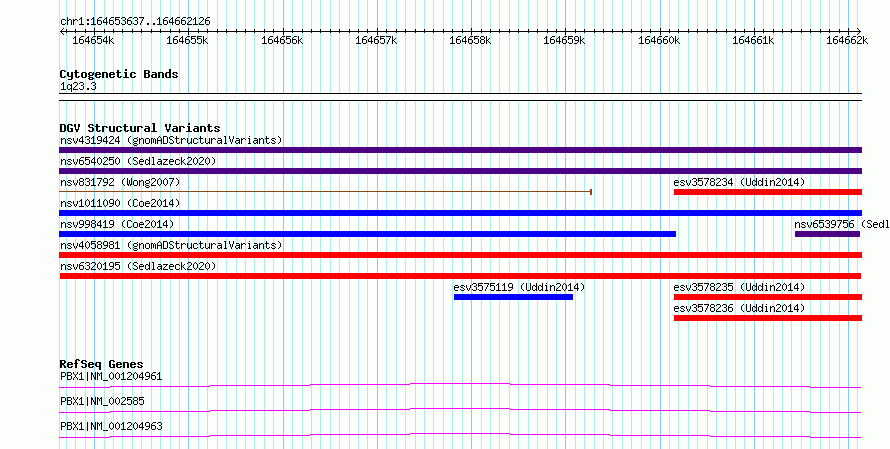
Task: Click the 164661k ruler tick label
Action: pos(753,41)
